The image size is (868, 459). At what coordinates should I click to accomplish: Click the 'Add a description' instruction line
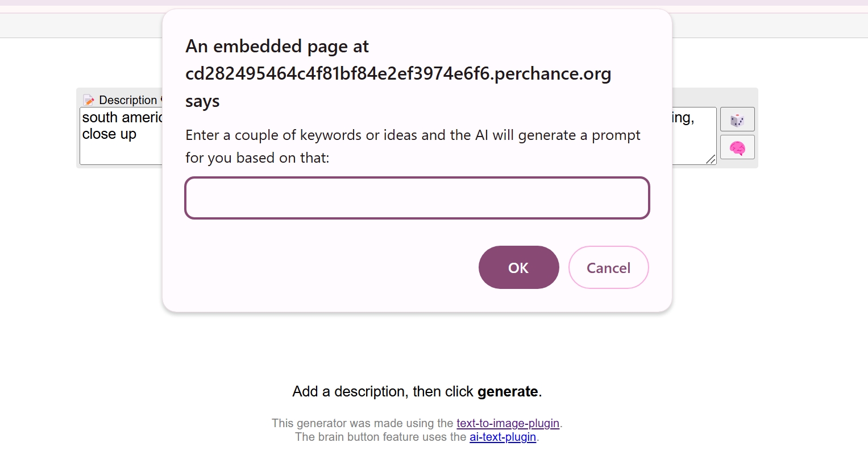pos(417,391)
